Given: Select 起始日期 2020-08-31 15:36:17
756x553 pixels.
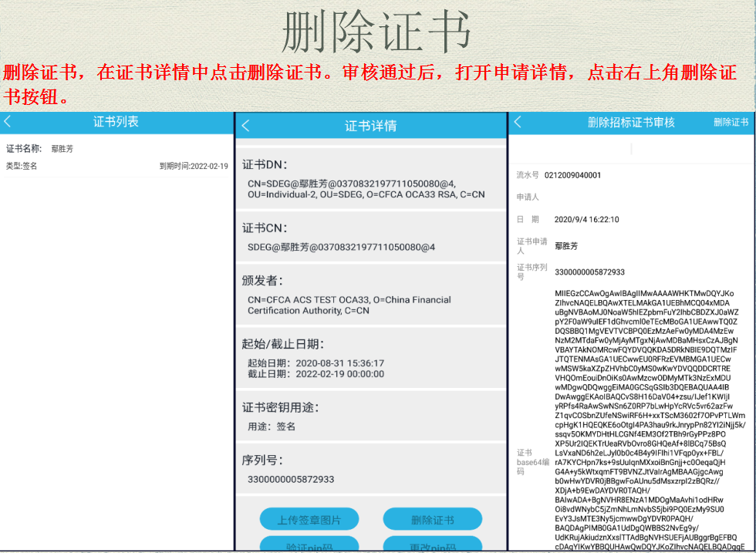Looking at the screenshot, I should click(x=316, y=363).
